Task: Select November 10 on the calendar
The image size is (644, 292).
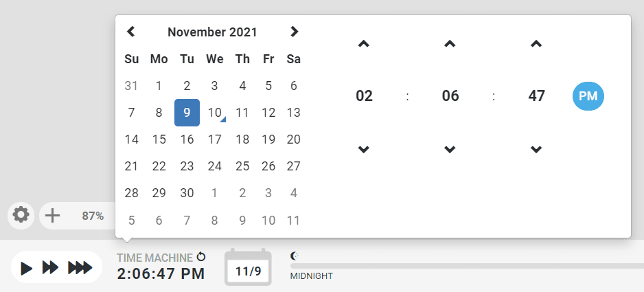Action: (214, 113)
